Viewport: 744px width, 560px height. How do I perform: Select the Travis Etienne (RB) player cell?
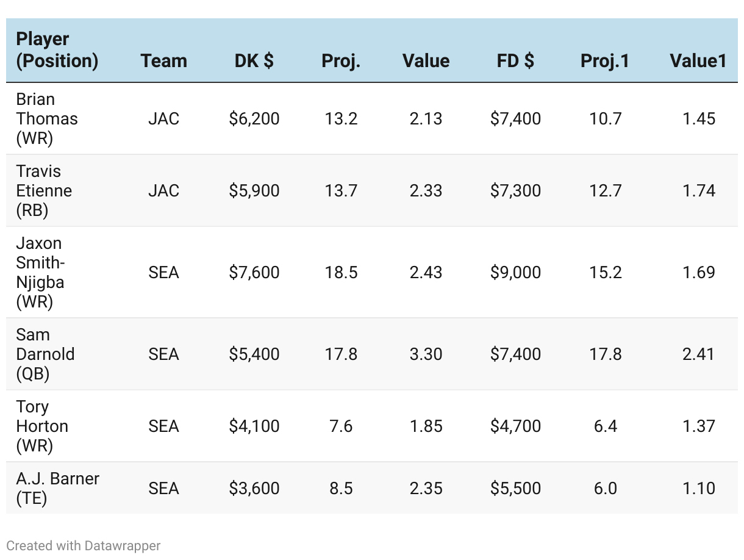click(44, 190)
